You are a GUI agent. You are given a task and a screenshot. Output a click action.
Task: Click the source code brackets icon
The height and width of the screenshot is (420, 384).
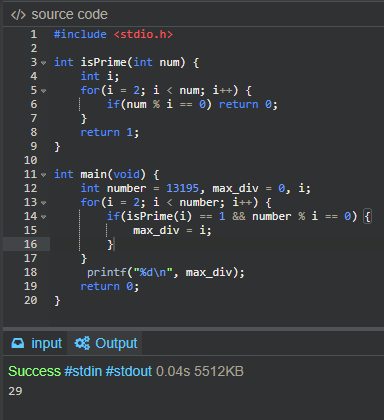18,15
